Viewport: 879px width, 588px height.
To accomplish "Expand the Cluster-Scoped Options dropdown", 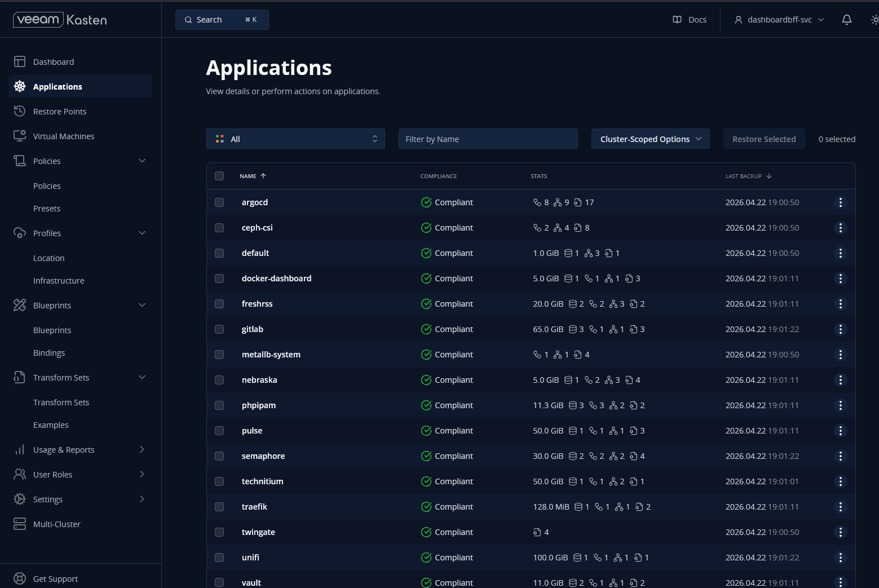I will pos(650,139).
